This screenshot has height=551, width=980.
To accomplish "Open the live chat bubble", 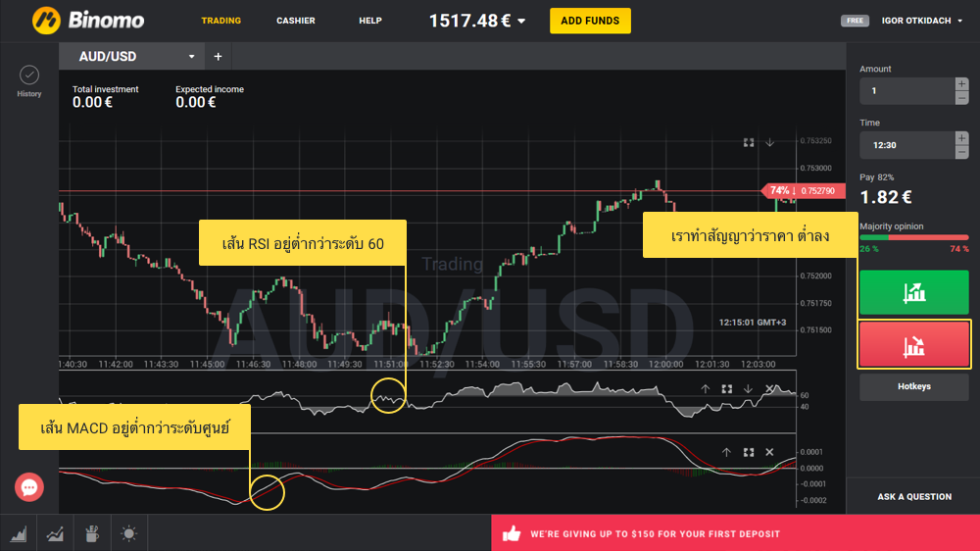I will (29, 487).
